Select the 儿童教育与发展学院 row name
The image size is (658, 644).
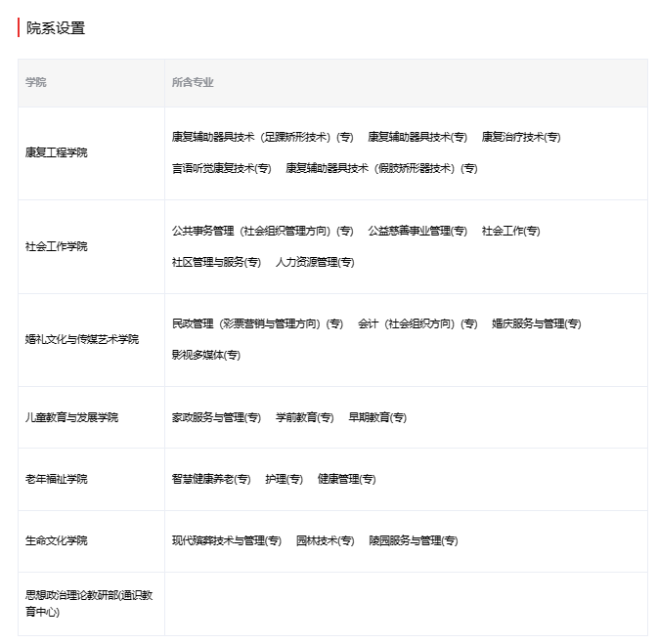click(x=71, y=417)
